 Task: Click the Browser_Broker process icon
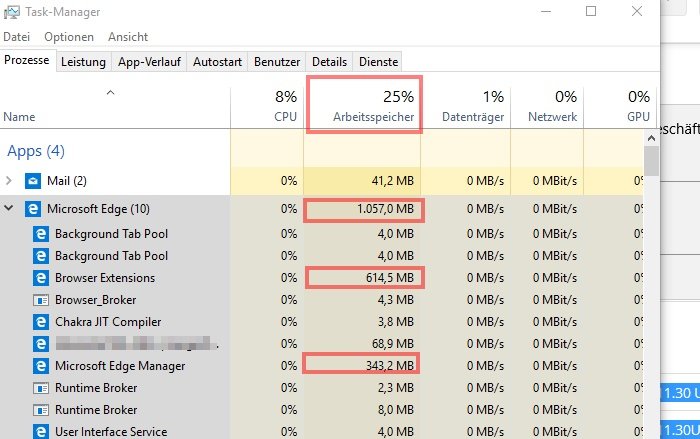(x=41, y=300)
